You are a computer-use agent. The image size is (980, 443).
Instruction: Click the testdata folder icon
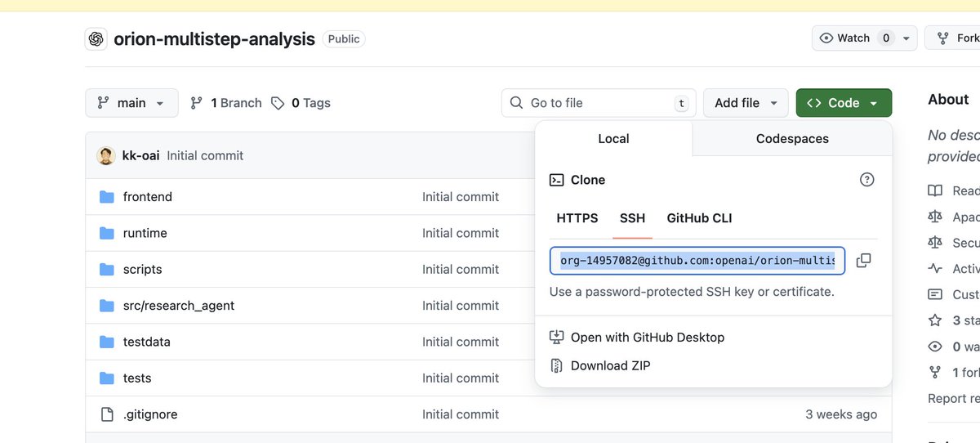pyautogui.click(x=107, y=342)
